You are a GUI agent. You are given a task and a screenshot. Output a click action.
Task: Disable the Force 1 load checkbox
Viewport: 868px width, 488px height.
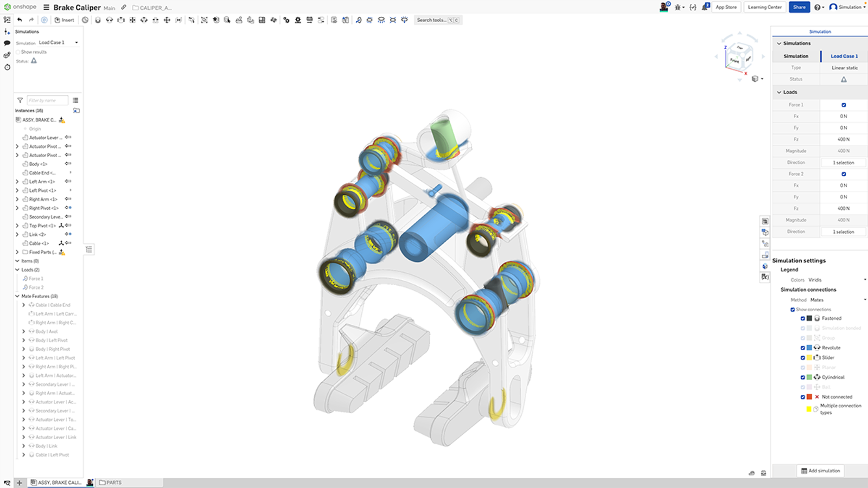[844, 105]
